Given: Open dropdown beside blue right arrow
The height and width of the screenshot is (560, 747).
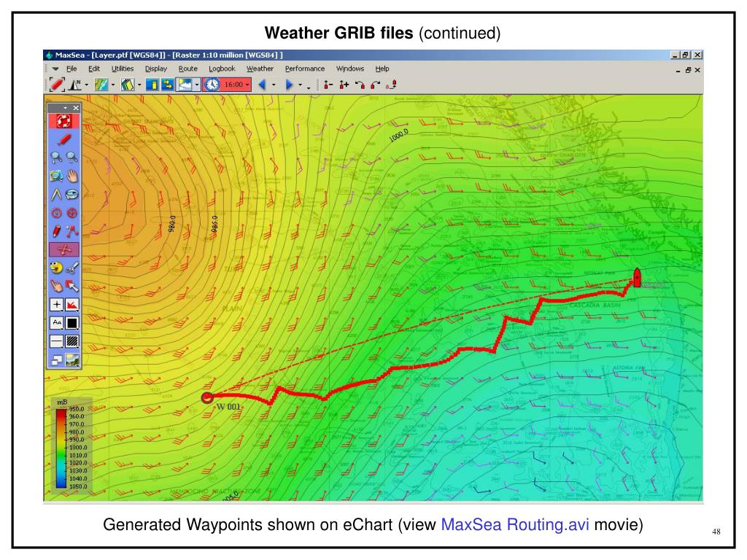Looking at the screenshot, I should (300, 85).
